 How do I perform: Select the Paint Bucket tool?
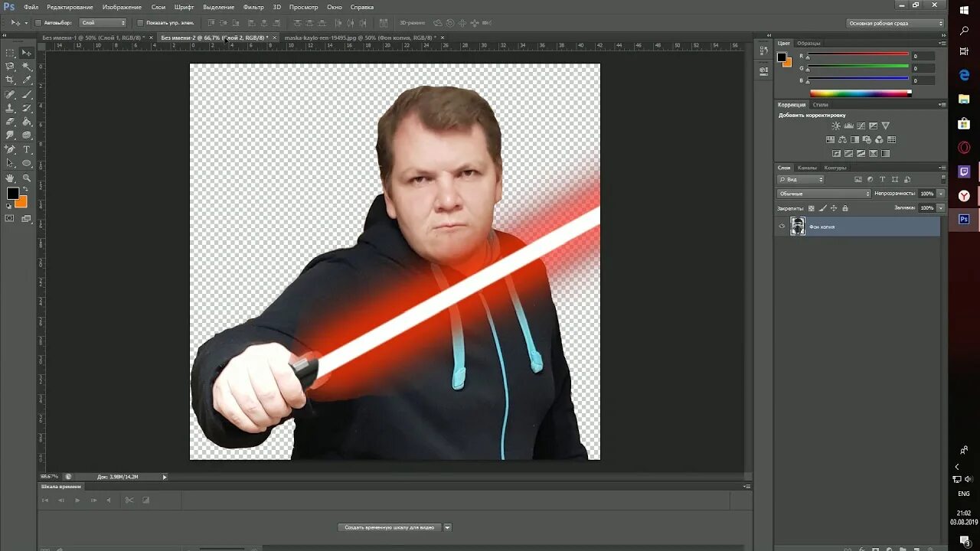point(27,122)
